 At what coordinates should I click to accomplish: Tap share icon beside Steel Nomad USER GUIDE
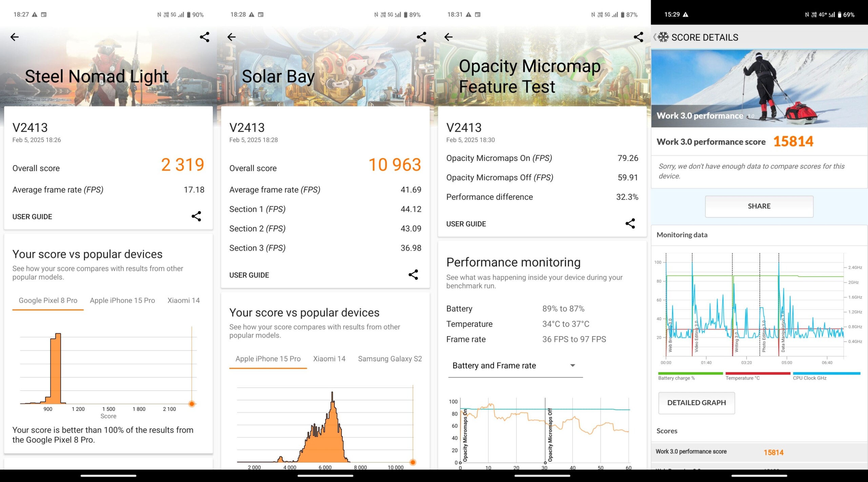pyautogui.click(x=196, y=216)
